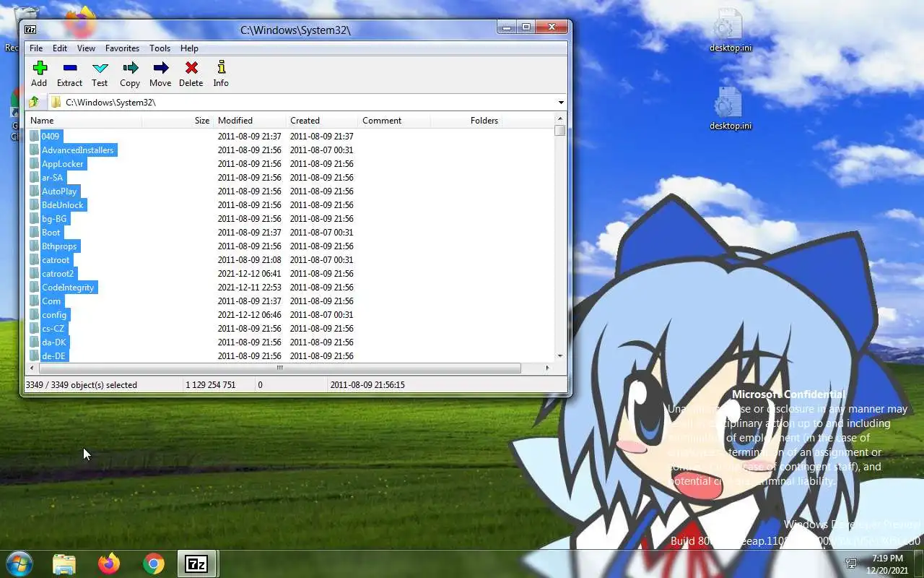Click the Test toolbar icon
This screenshot has width=924, height=578.
pyautogui.click(x=100, y=68)
